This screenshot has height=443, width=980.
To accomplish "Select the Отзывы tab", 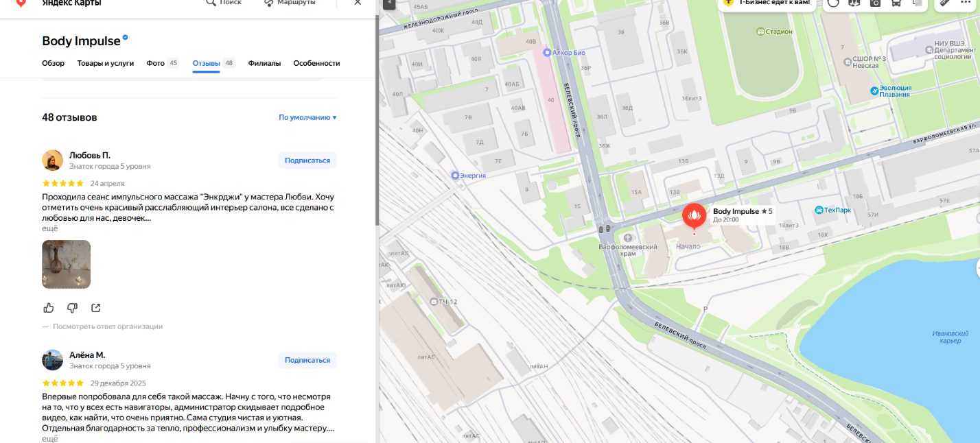I will point(213,63).
